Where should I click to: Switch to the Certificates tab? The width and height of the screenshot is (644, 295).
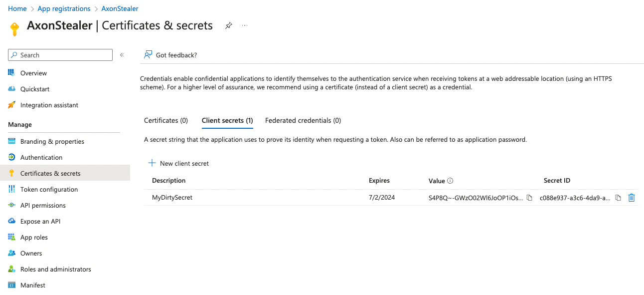tap(166, 120)
